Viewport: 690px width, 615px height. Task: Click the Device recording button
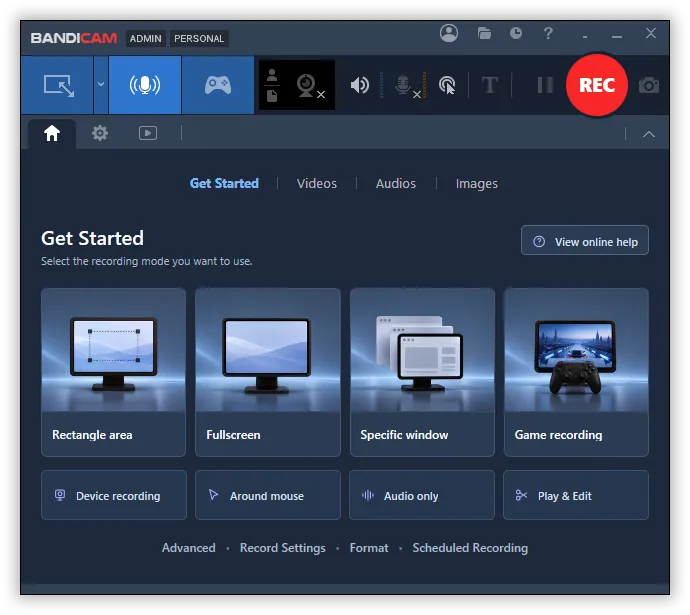[114, 495]
